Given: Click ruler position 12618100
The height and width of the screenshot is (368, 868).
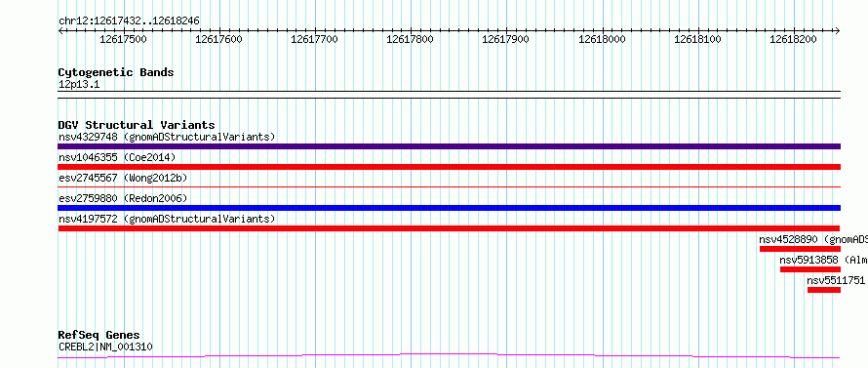Looking at the screenshot, I should (x=698, y=39).
